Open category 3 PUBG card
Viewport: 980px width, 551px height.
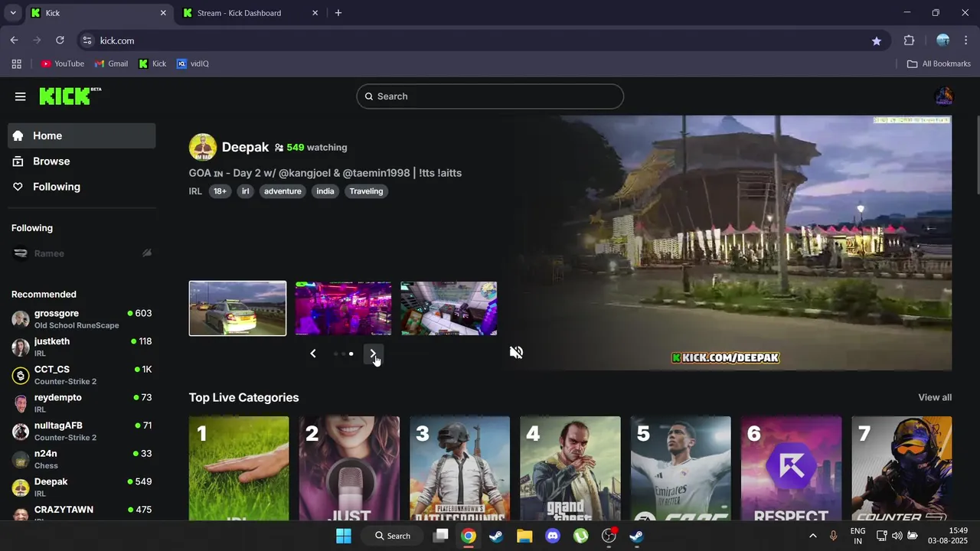(459, 468)
